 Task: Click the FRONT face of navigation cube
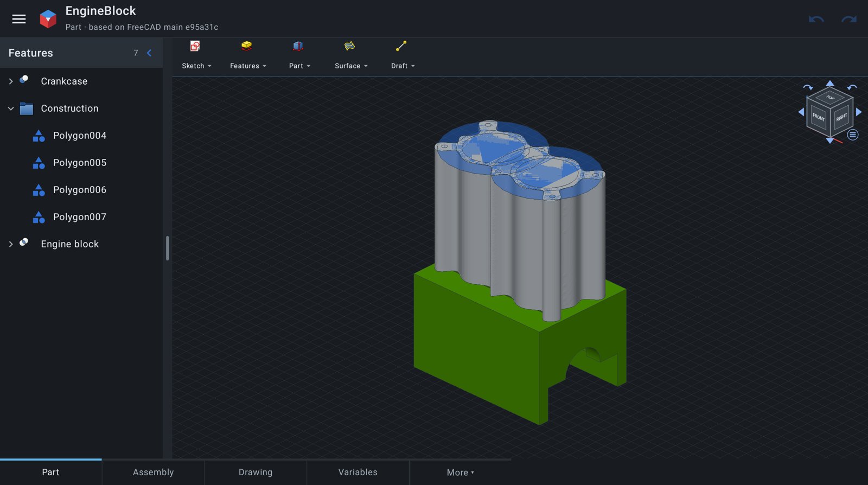818,116
